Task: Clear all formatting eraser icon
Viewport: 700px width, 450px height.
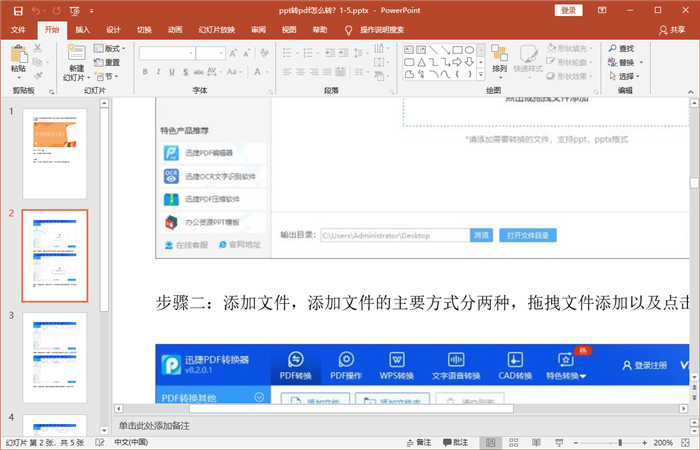Action: (x=265, y=54)
